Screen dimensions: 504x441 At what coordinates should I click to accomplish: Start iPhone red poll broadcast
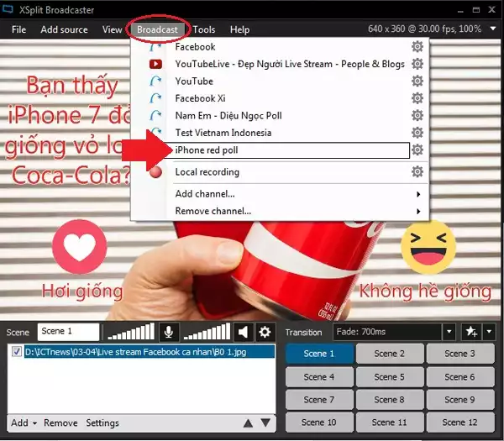tap(288, 150)
